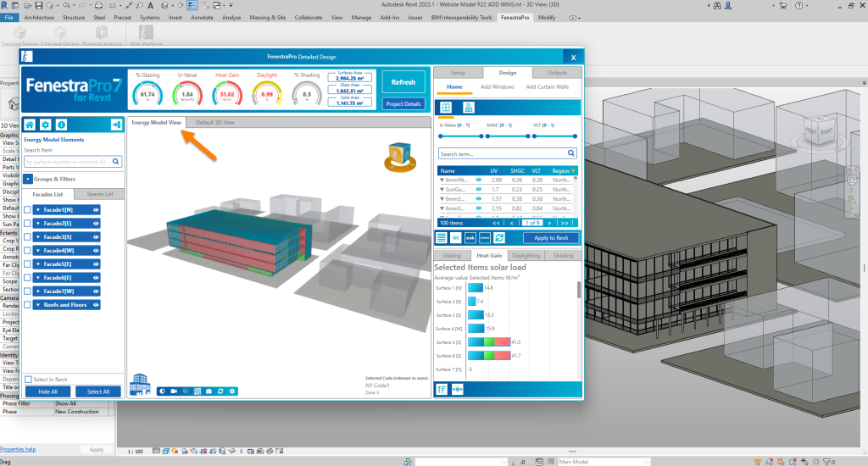Click the 'gc' icon in glazing toolbar
This screenshot has width=868, height=466.
tap(455, 238)
